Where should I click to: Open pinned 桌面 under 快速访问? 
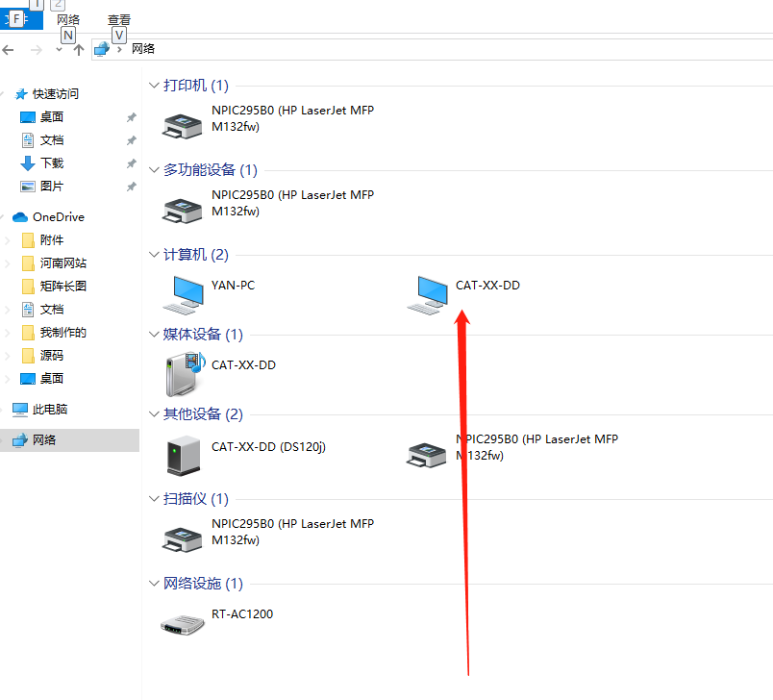tap(51, 117)
